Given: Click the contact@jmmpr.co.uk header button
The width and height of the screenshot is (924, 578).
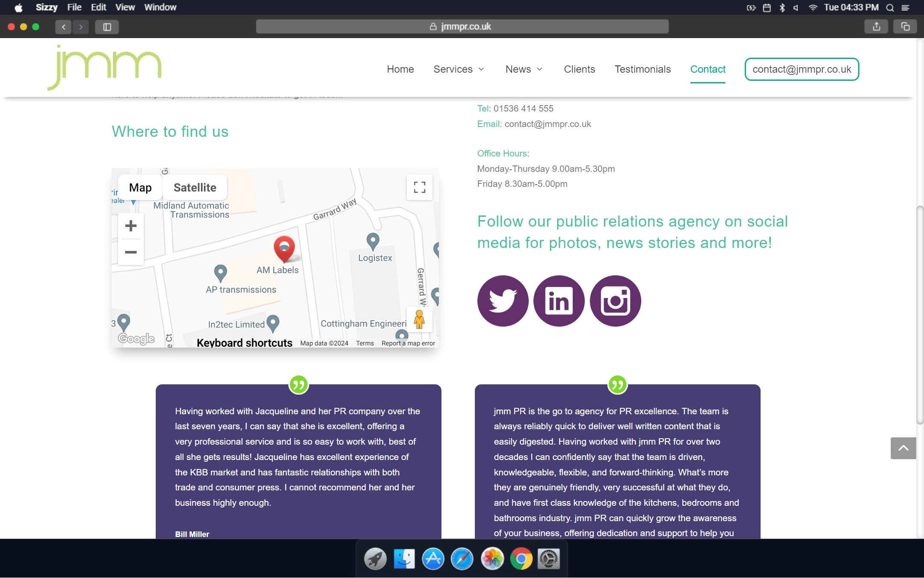Looking at the screenshot, I should [802, 69].
